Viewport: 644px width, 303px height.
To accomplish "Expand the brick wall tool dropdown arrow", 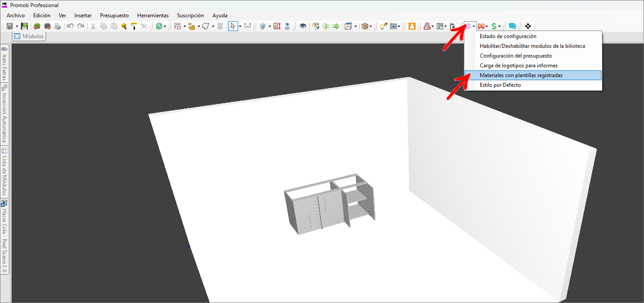I will click(x=199, y=26).
